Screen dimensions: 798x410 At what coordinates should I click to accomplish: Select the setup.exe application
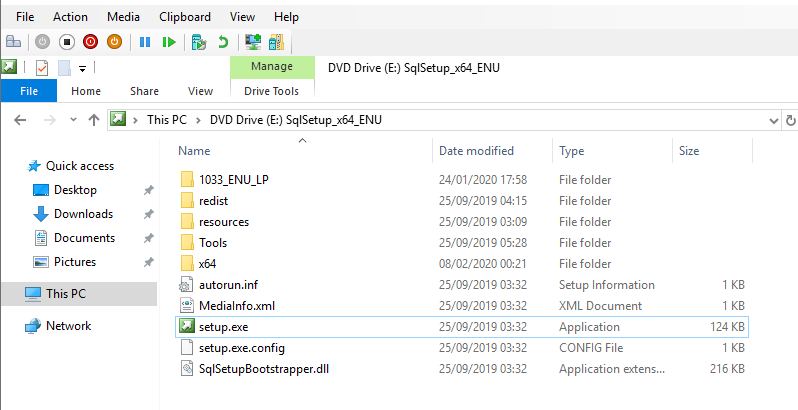click(x=461, y=327)
